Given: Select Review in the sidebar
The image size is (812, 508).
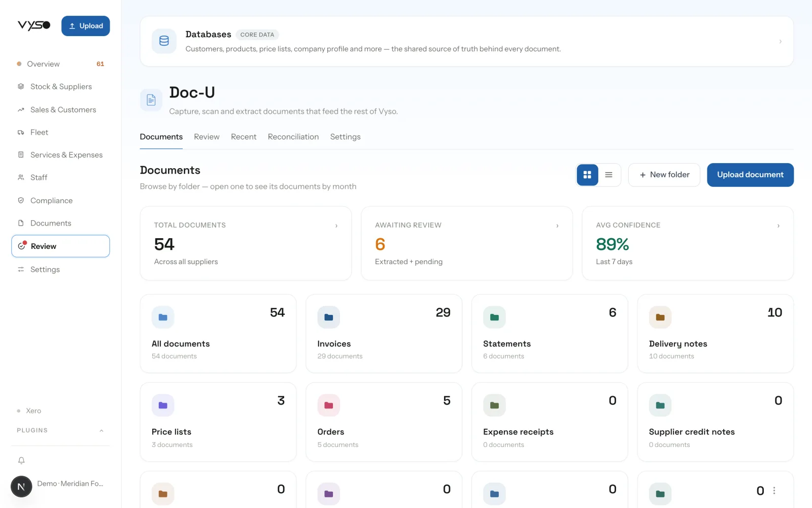Looking at the screenshot, I should pyautogui.click(x=60, y=246).
